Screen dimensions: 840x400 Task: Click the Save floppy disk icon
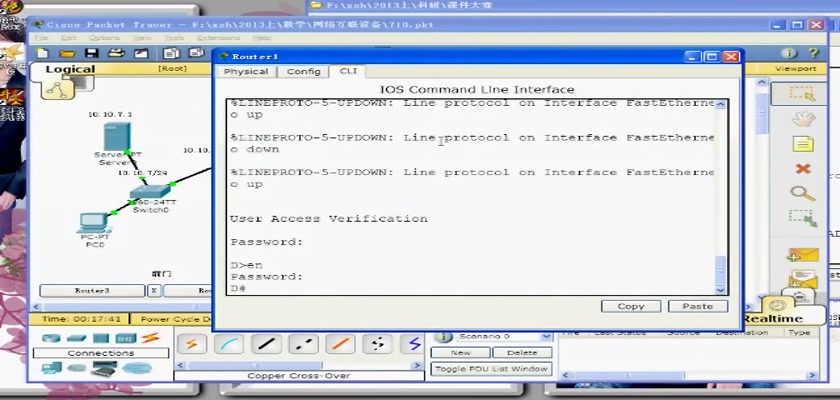click(92, 53)
